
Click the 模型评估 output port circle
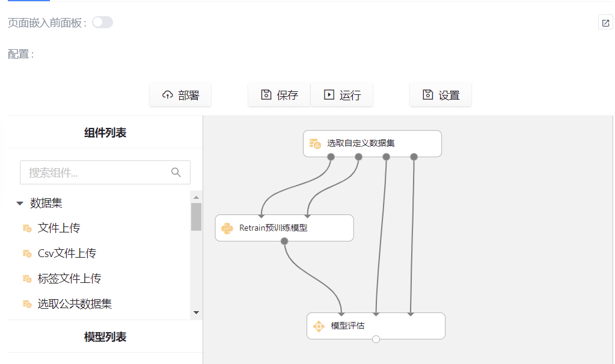click(376, 339)
